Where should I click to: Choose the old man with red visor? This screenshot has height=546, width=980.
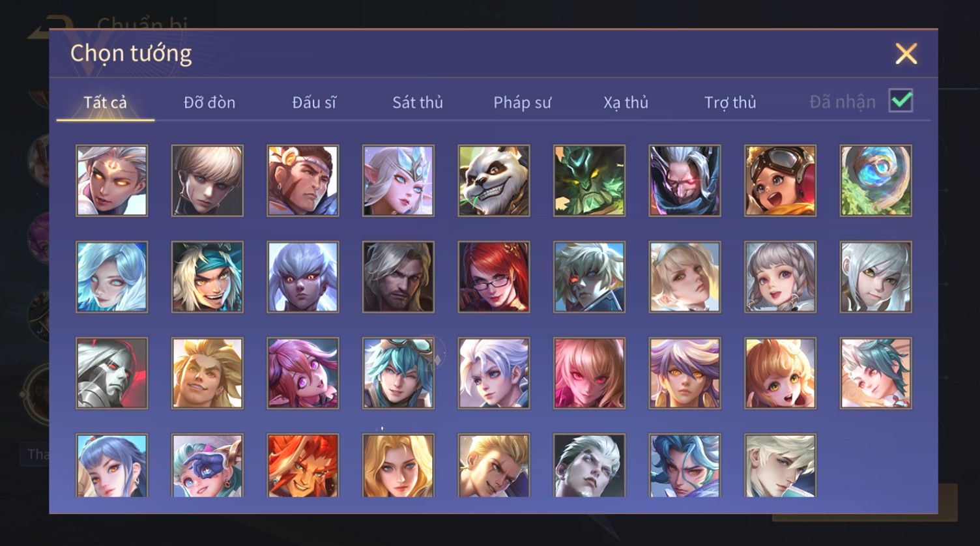[x=685, y=180]
